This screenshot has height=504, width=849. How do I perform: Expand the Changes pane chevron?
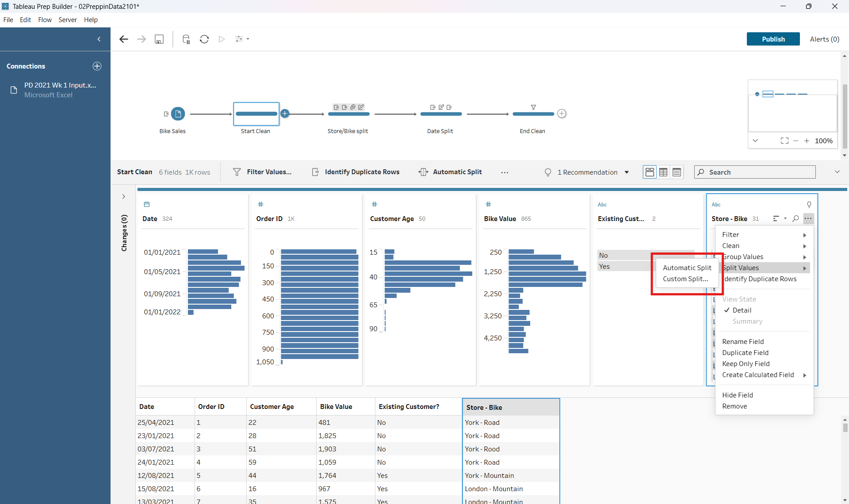pos(124,196)
